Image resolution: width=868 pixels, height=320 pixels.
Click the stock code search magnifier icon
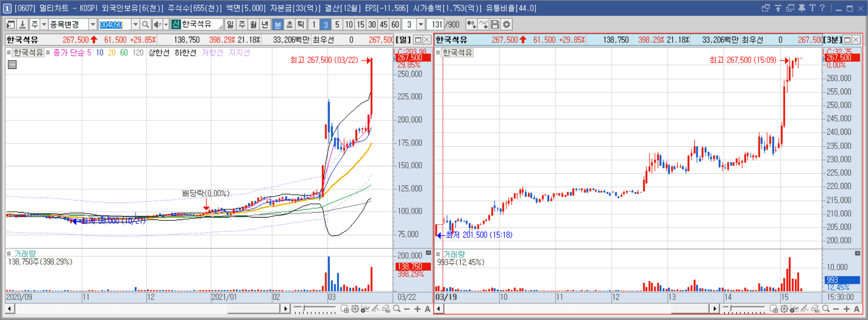tap(145, 24)
